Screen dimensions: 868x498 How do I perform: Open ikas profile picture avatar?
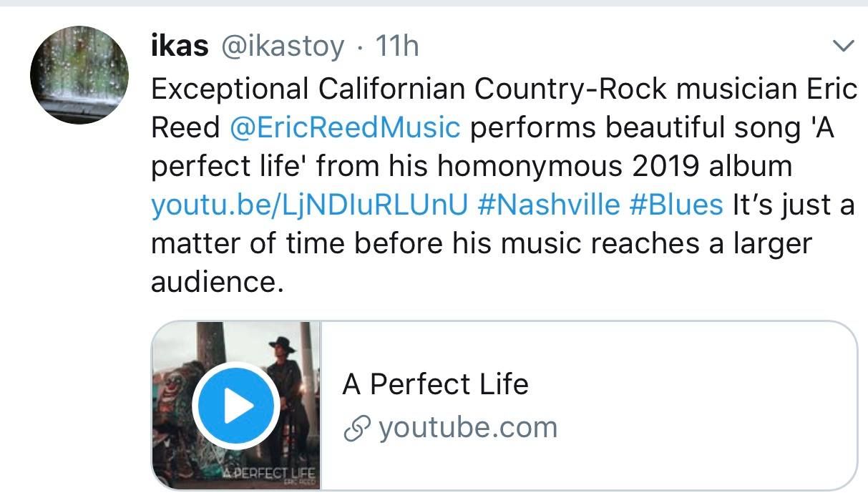79,75
